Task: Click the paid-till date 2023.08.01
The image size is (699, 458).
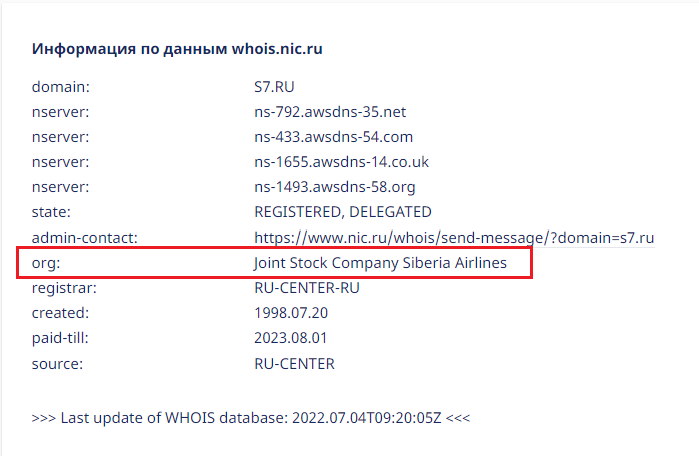Action: 291,338
